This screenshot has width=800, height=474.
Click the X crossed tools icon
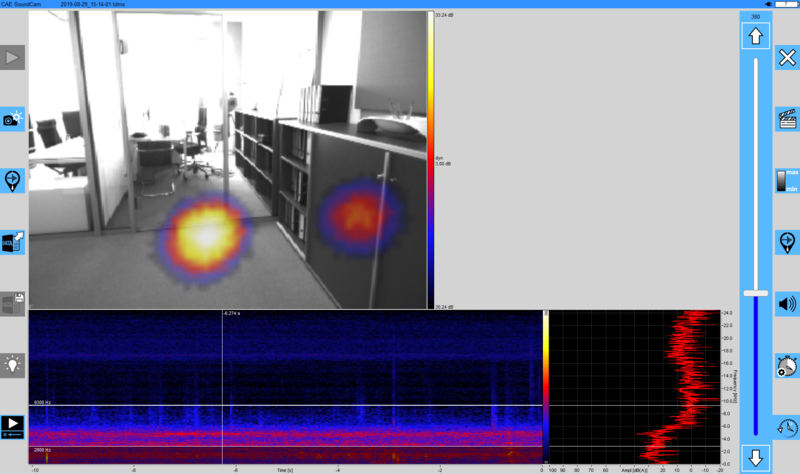787,58
